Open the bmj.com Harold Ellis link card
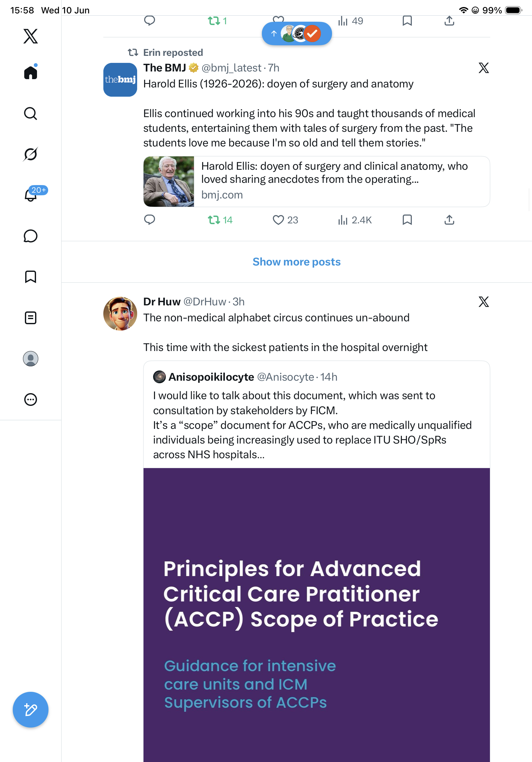Screen dimensions: 532x762 pos(316,182)
